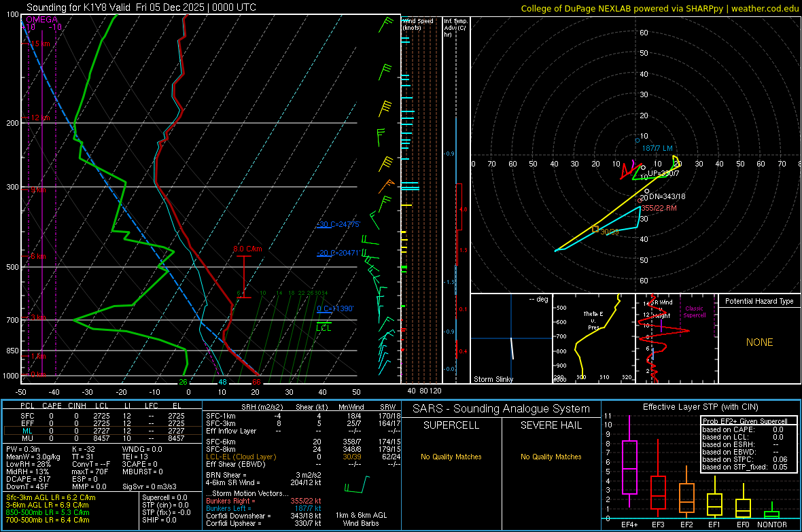Viewport: 802px width, 532px height.
Task: Click the SHIP = 0.0 parameter
Action: pyautogui.click(x=159, y=520)
